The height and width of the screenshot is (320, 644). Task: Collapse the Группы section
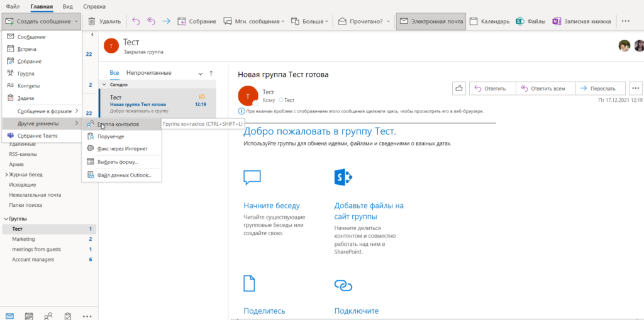[x=6, y=219]
